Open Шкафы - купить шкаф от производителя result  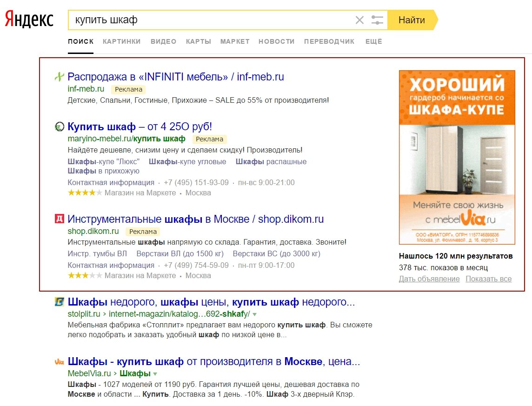coord(214,361)
